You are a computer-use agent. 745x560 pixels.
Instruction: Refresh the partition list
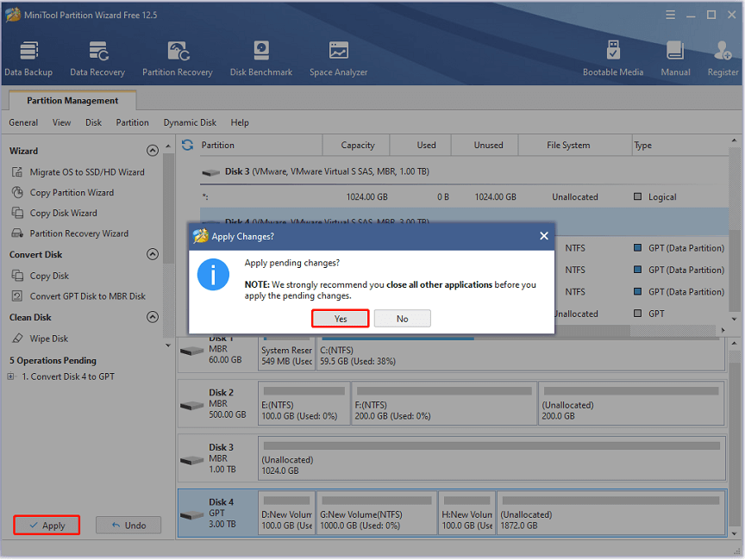coord(187,146)
